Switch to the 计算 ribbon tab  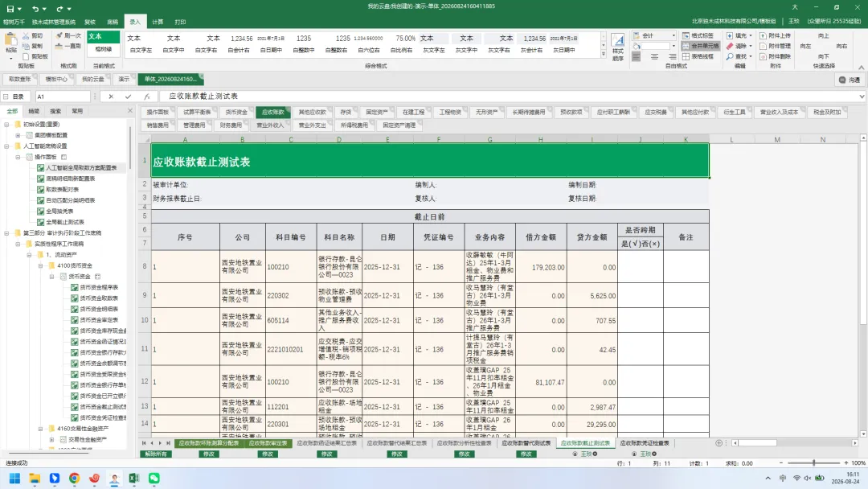point(158,23)
